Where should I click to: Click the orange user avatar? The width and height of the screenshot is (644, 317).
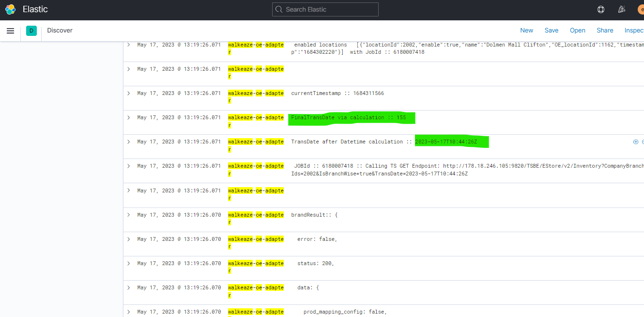click(x=640, y=9)
